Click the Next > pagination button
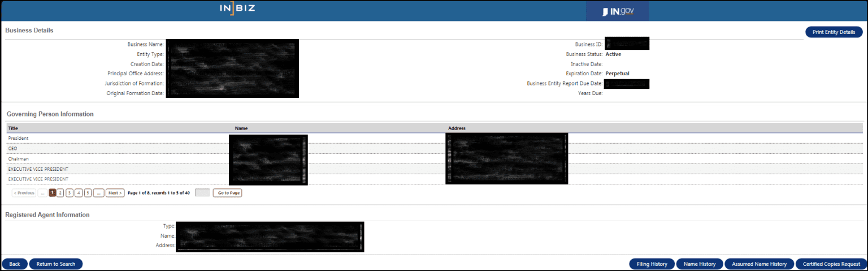 click(115, 193)
